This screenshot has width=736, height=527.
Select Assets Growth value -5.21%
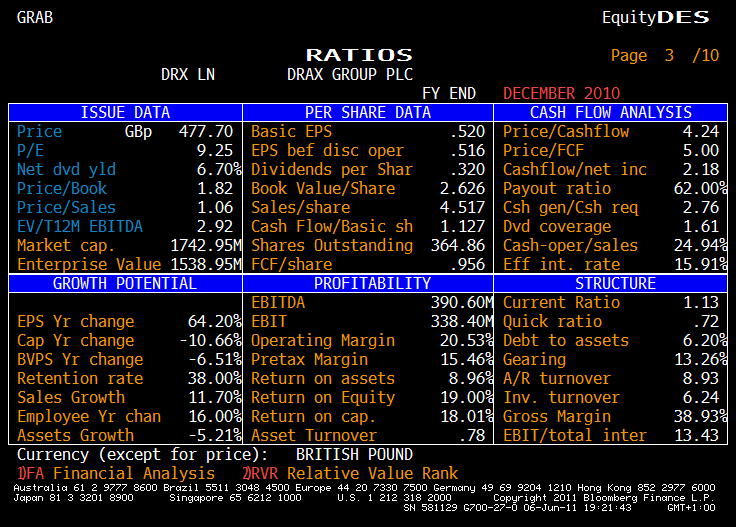click(x=215, y=435)
